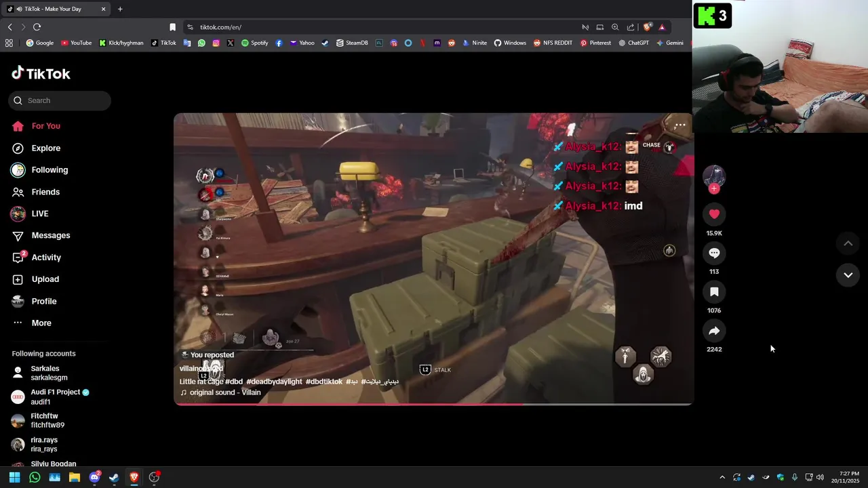Image resolution: width=868 pixels, height=488 pixels.
Task: Follow creator with red plus badge
Action: [714, 188]
